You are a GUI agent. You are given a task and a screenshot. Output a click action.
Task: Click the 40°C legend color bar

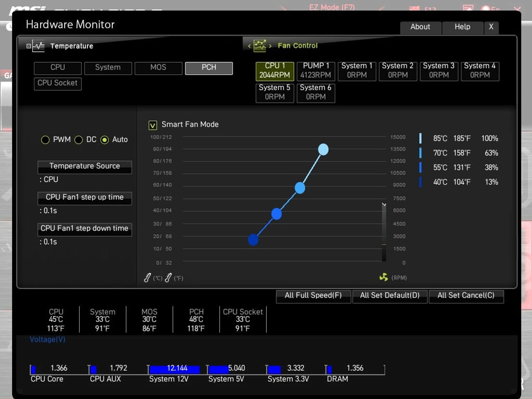tap(420, 182)
